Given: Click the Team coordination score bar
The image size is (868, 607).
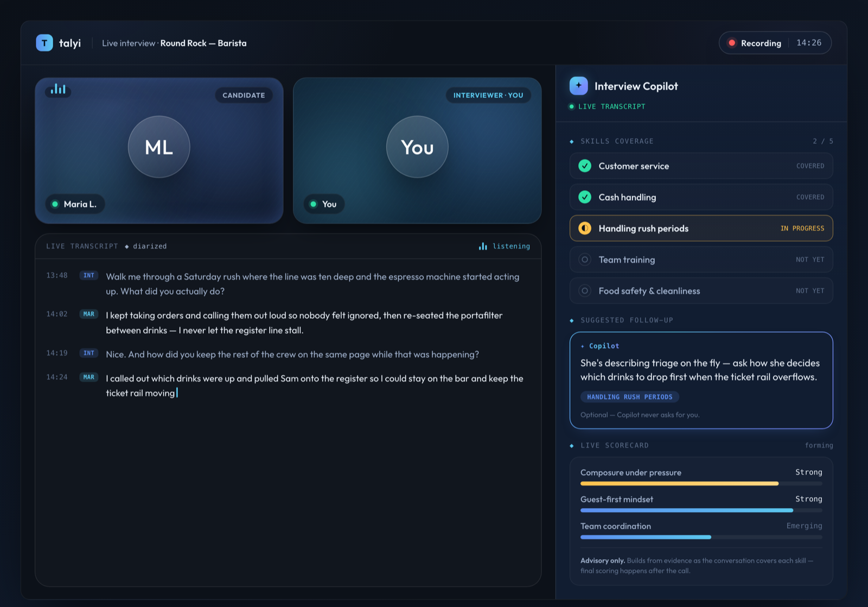Looking at the screenshot, I should 701,537.
